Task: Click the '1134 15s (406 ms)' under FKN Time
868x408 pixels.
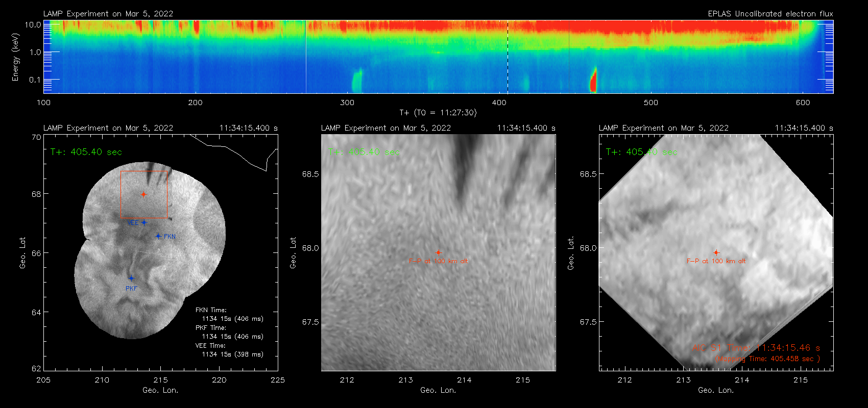Action: (x=233, y=318)
